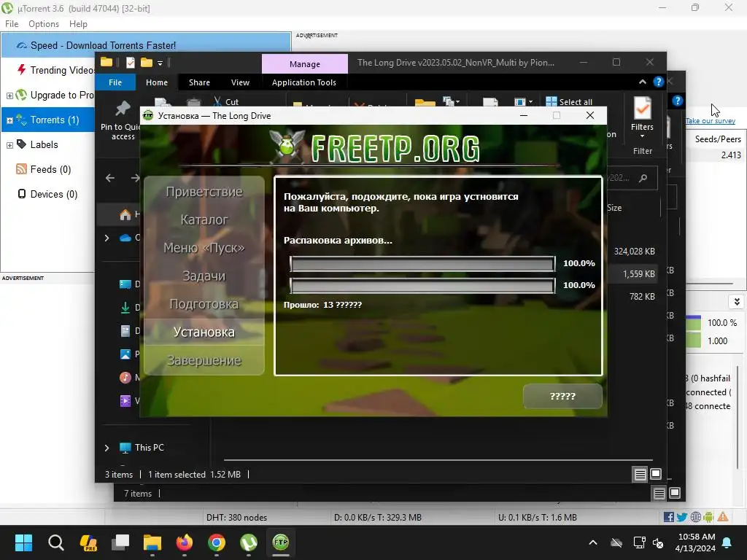Open the uTorrent File menu
This screenshot has height=560, width=747.
[12, 24]
